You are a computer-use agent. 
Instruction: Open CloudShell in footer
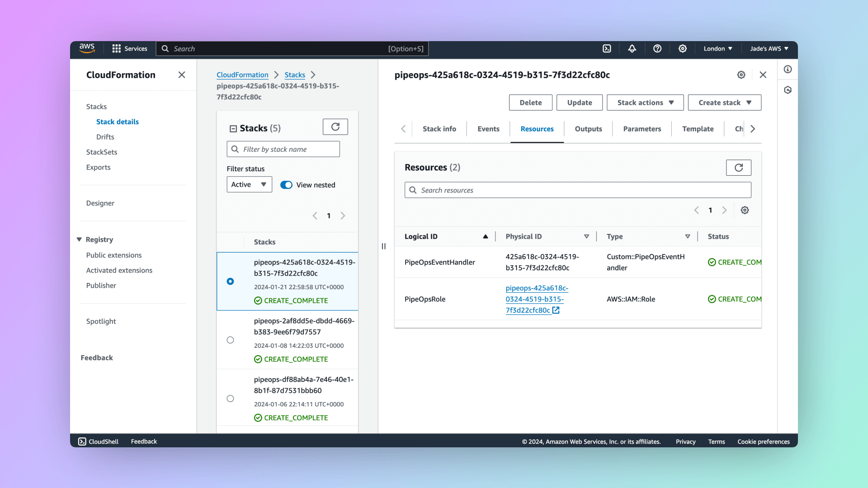point(99,441)
